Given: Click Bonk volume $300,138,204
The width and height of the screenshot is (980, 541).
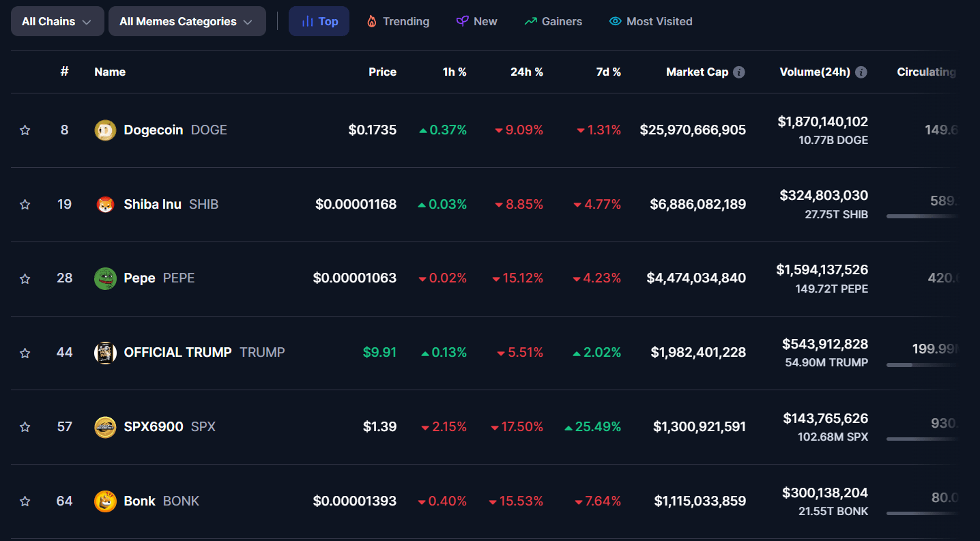Looking at the screenshot, I should point(825,493).
